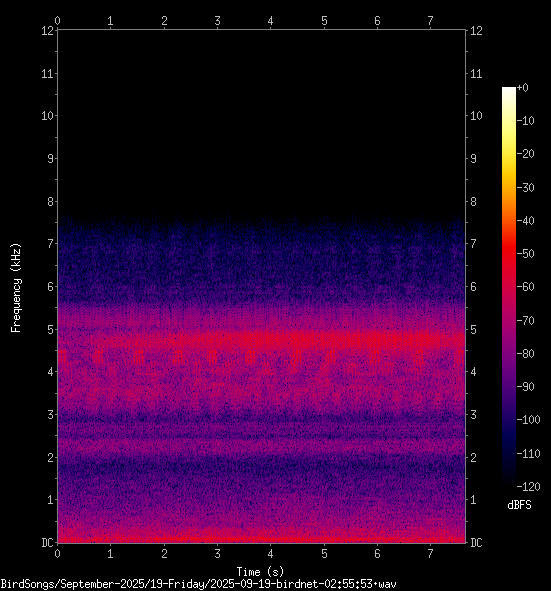551x591 pixels.
Task: Click the dark band near 1.8 kHz
Action: [262, 467]
